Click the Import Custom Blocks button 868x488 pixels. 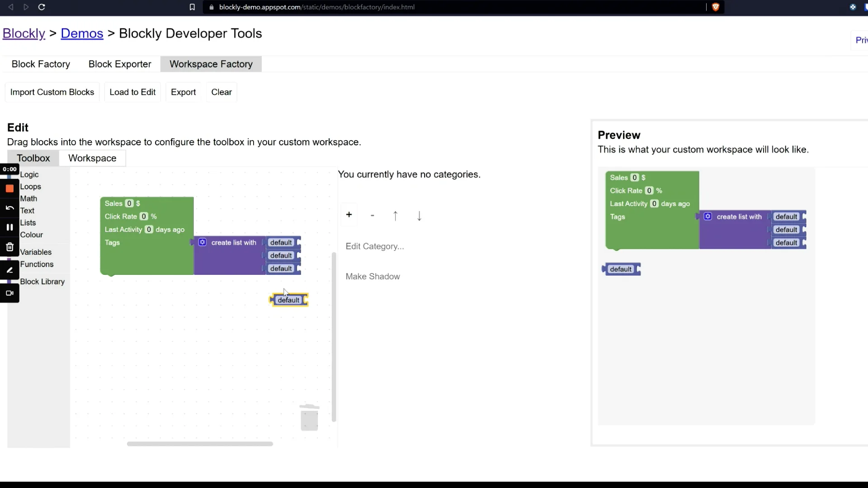(52, 92)
